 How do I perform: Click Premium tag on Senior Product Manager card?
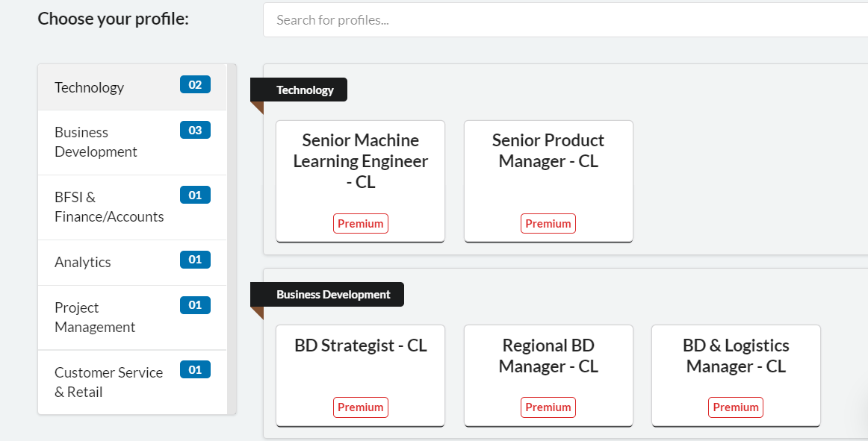click(548, 224)
